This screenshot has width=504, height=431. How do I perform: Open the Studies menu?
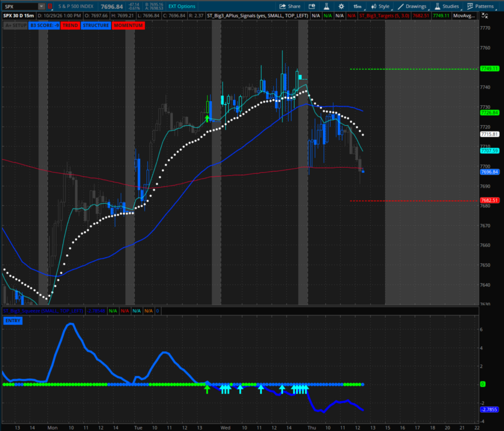(447, 6)
